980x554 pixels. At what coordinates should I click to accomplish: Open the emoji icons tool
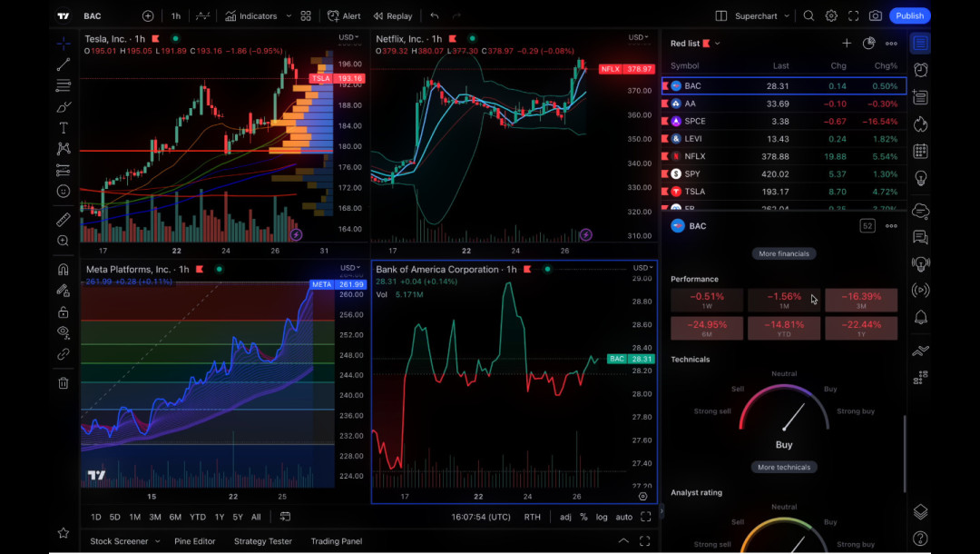coord(64,192)
